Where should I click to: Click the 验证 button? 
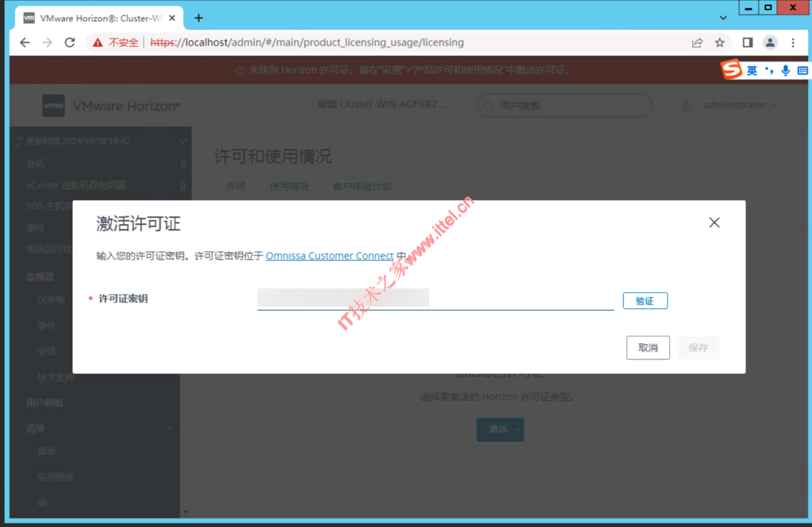[645, 300]
